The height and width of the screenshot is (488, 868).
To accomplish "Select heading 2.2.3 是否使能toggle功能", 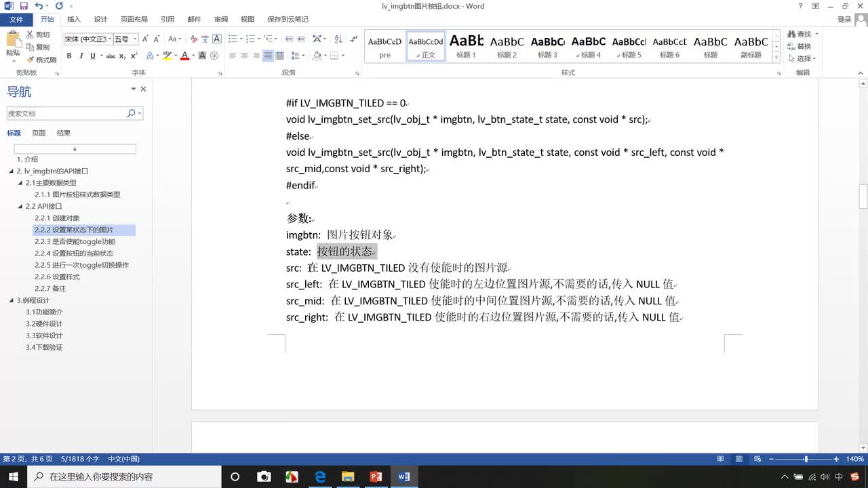I will [75, 241].
